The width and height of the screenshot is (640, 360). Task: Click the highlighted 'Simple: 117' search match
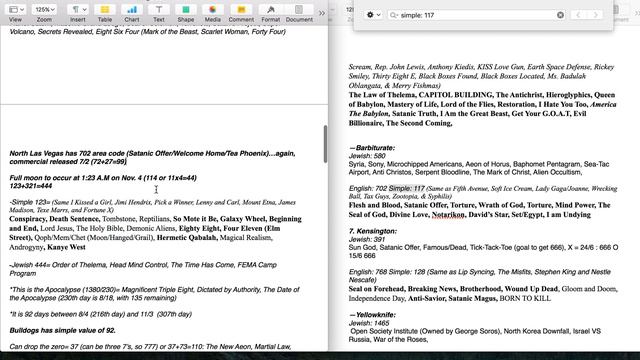[407, 189]
